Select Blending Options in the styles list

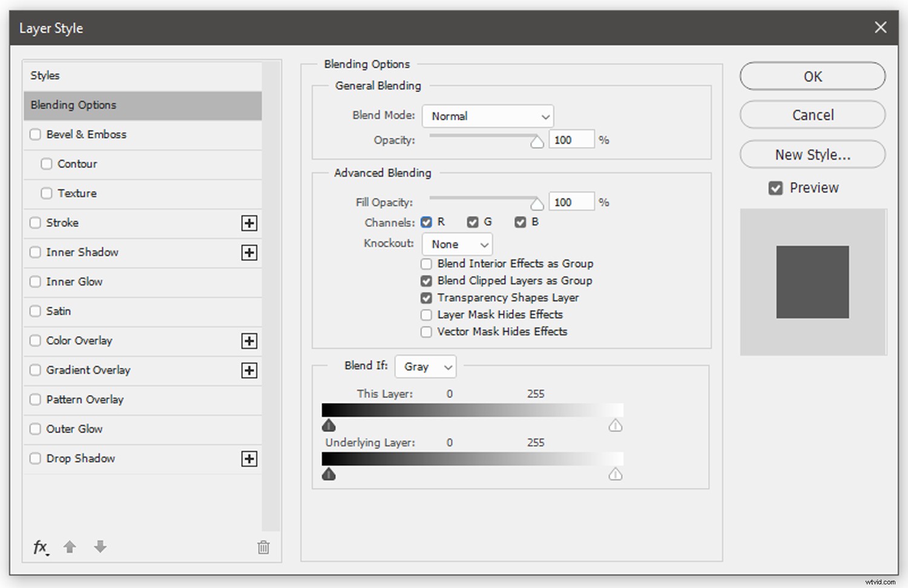click(x=143, y=105)
